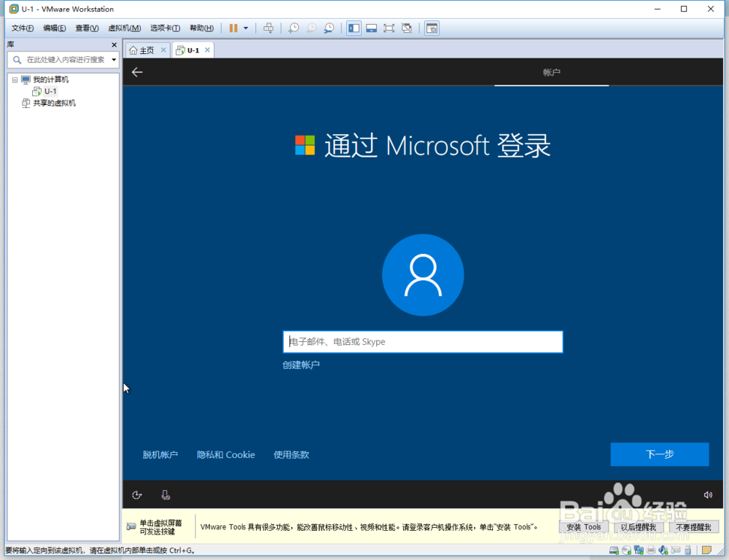Open power options dropdown arrow beside pause
729x560 pixels.
[246, 28]
